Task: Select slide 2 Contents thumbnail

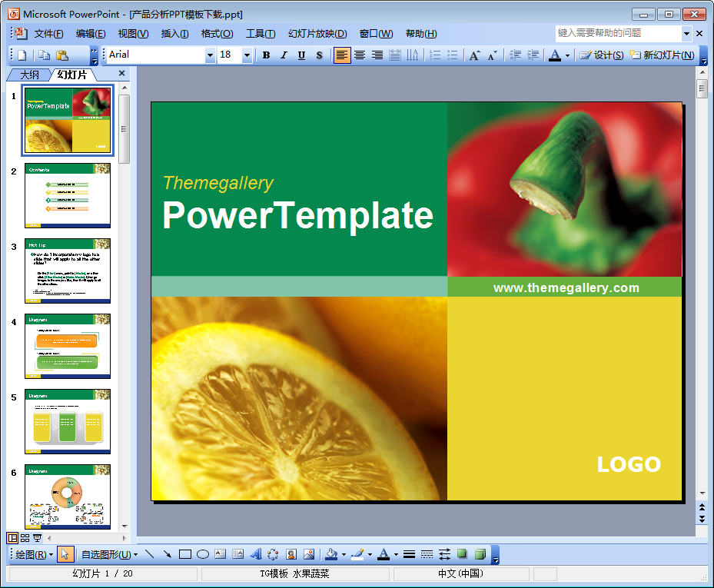Action: [68, 195]
